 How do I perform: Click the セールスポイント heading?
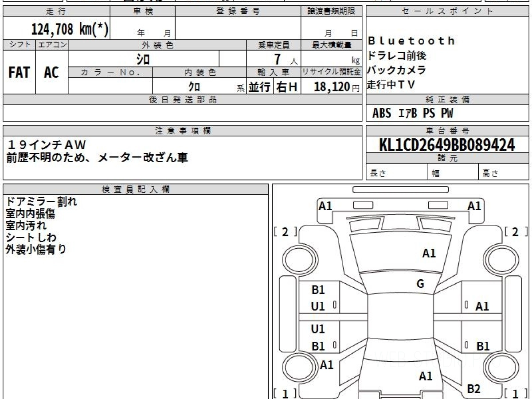448,12
